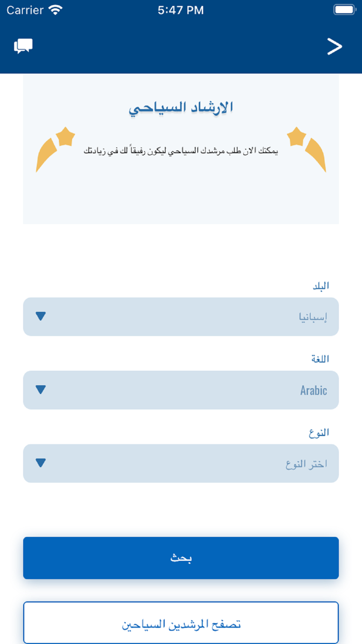Select تصفح المرشدين السياحين to browse guides
Viewport: 362px width, 644px height.
[x=181, y=622]
